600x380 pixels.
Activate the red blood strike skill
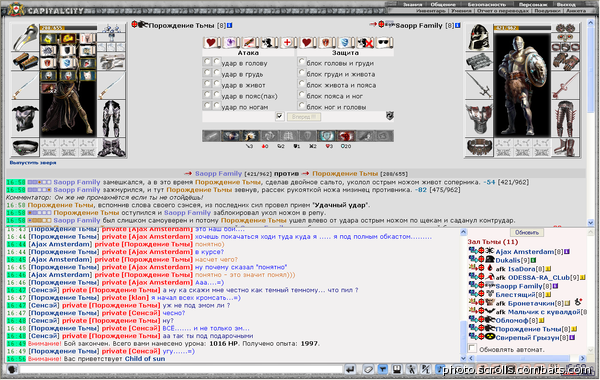345,136
